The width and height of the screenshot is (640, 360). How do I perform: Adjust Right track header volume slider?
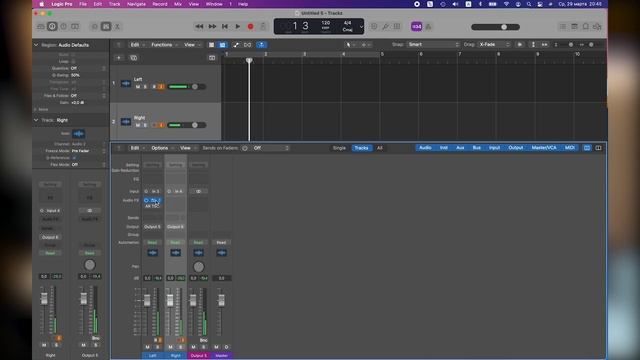pos(187,125)
